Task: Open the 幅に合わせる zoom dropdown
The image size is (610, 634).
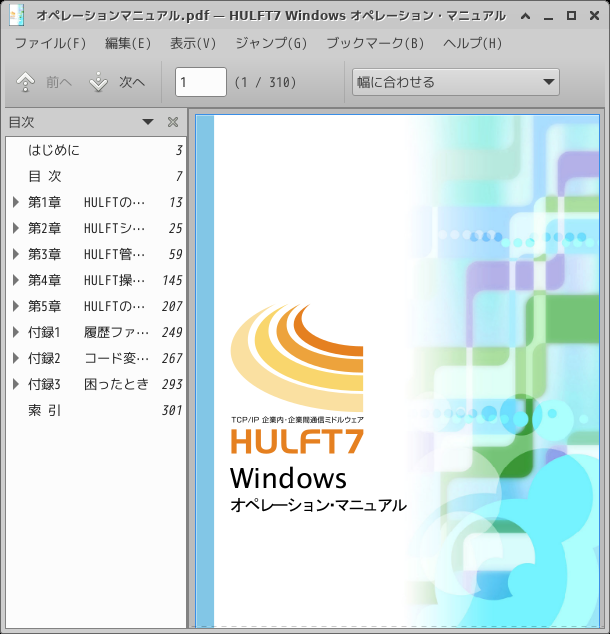Action: pyautogui.click(x=456, y=82)
